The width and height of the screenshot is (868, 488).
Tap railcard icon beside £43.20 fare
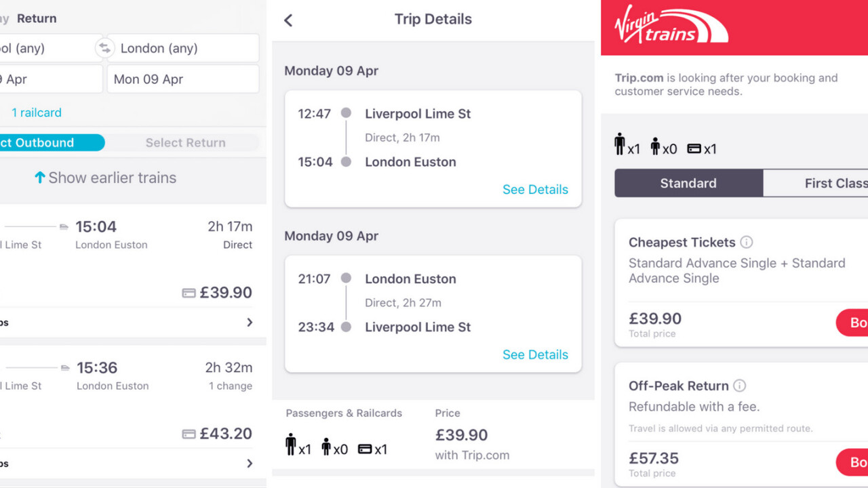coord(189,434)
